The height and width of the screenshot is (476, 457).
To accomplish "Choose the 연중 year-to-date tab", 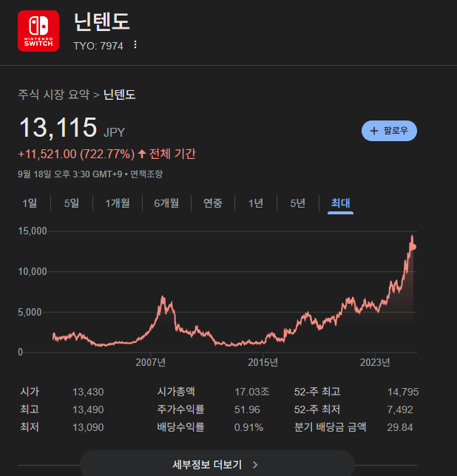I will [212, 203].
